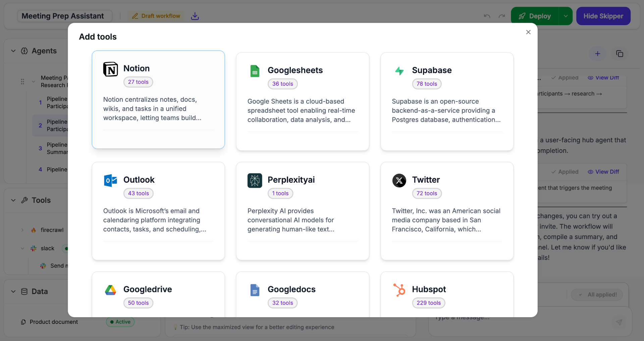Viewport: 644px width, 341px height.
Task: Select the Googledrive triangle icon
Action: click(x=110, y=290)
